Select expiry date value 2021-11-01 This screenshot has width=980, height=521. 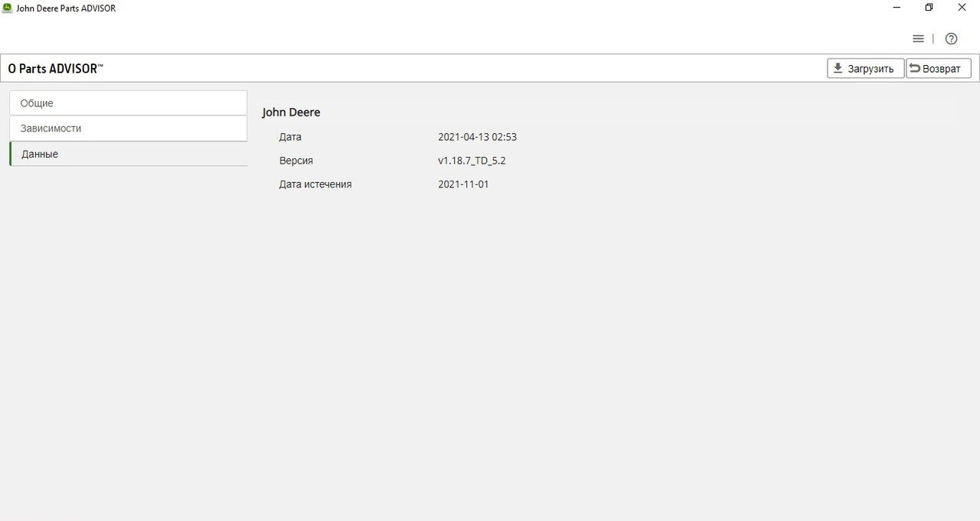click(463, 184)
